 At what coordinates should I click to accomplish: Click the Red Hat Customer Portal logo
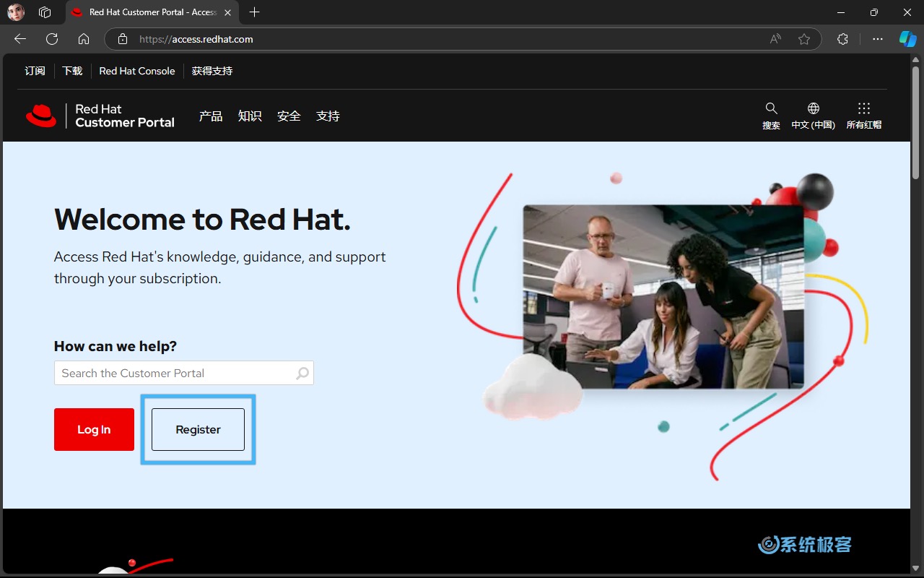(100, 116)
